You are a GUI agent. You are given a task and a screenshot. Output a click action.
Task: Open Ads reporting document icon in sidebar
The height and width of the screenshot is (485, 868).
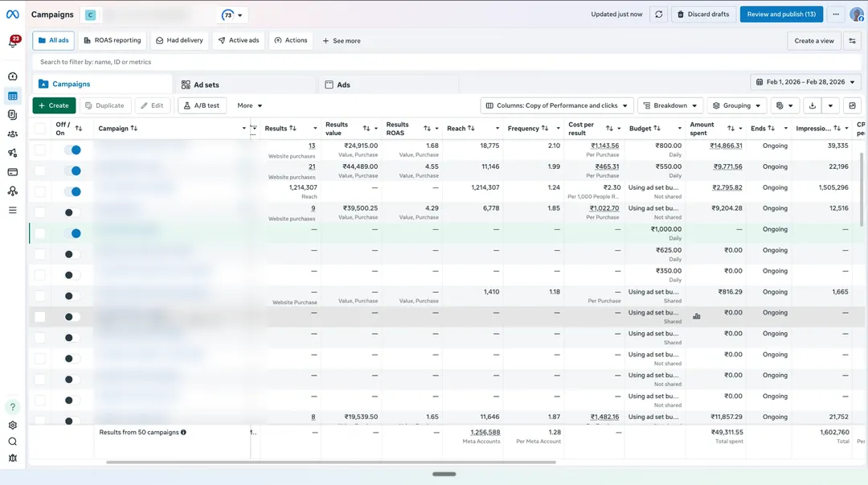(x=13, y=115)
